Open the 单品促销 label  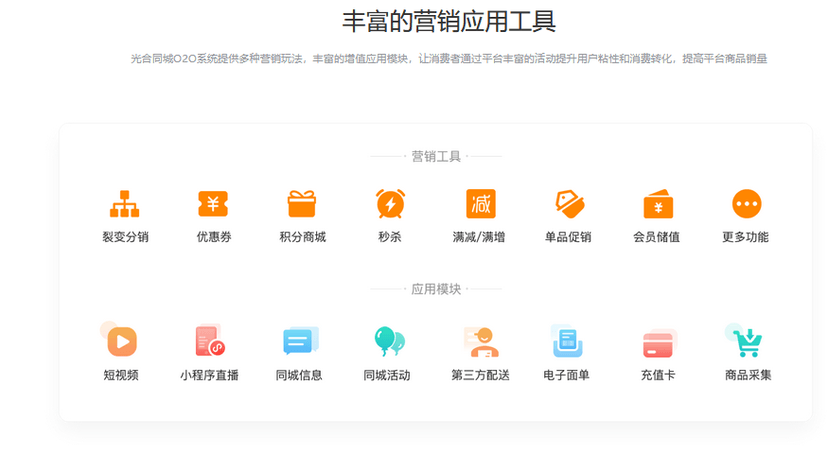click(x=568, y=237)
